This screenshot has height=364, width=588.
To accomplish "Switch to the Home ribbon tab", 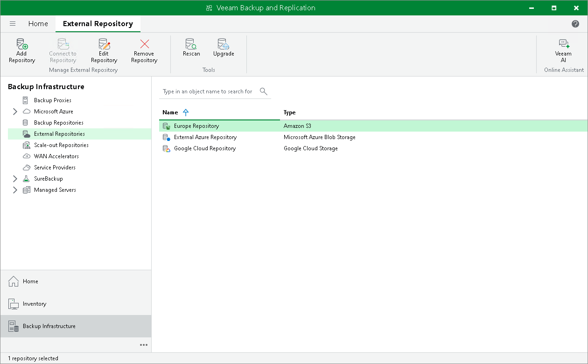I will point(38,24).
